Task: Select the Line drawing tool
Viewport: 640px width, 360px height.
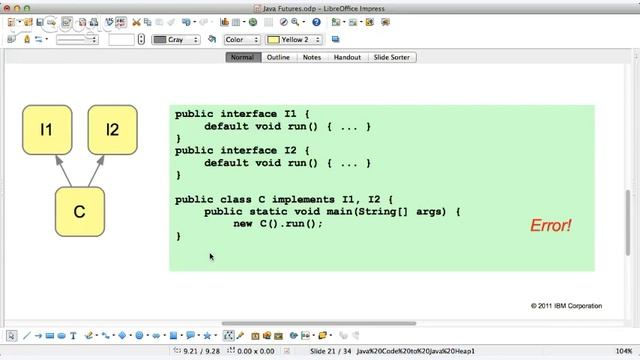Action: click(x=27, y=336)
